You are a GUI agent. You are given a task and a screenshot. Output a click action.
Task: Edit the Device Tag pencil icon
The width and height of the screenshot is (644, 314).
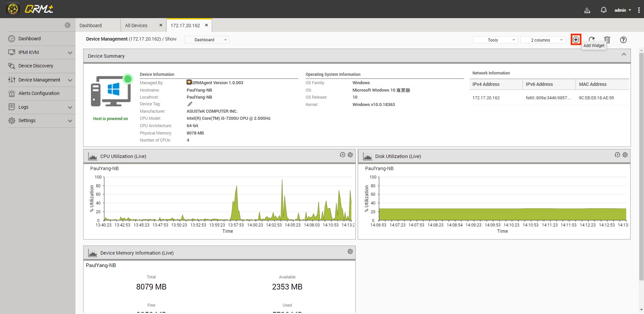tap(190, 104)
